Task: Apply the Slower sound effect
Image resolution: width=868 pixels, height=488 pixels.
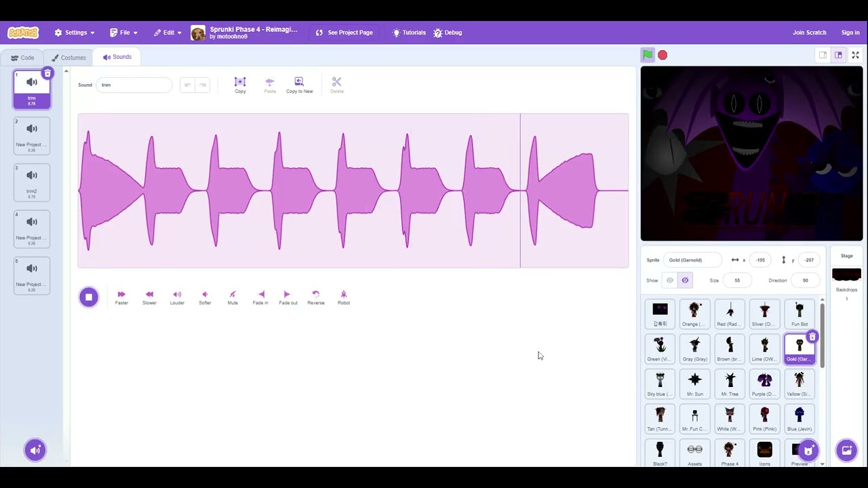Action: (149, 298)
